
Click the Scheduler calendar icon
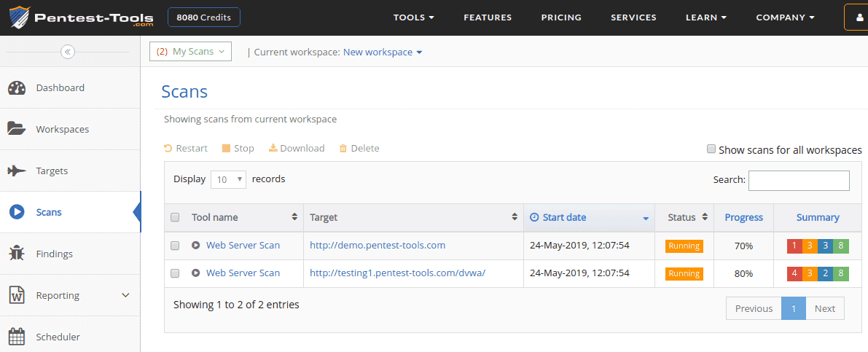(17, 337)
